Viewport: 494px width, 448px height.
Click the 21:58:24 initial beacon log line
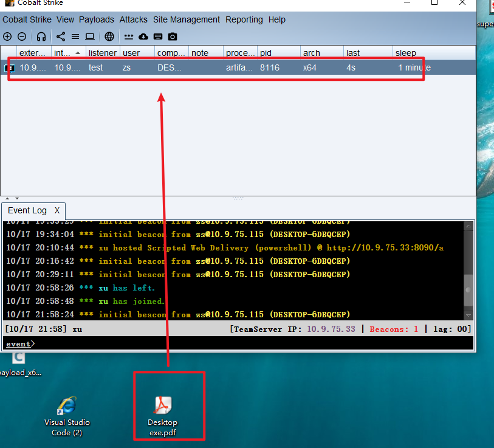178,314
